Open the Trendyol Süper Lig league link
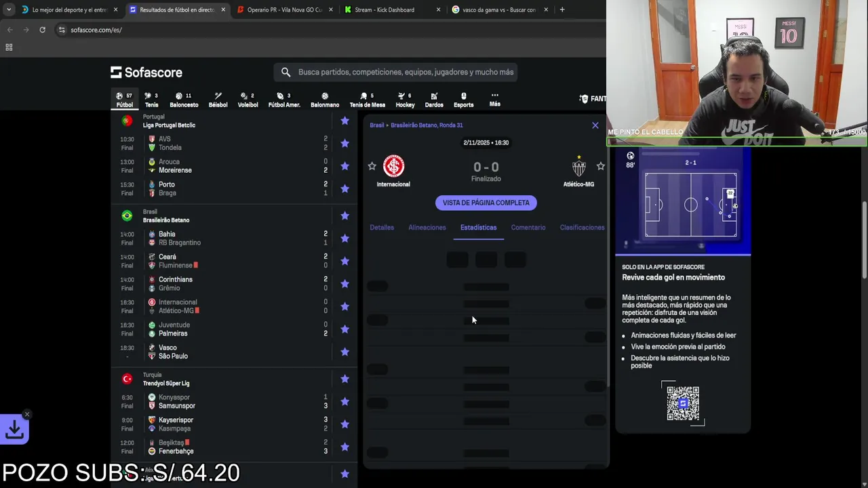 click(166, 384)
